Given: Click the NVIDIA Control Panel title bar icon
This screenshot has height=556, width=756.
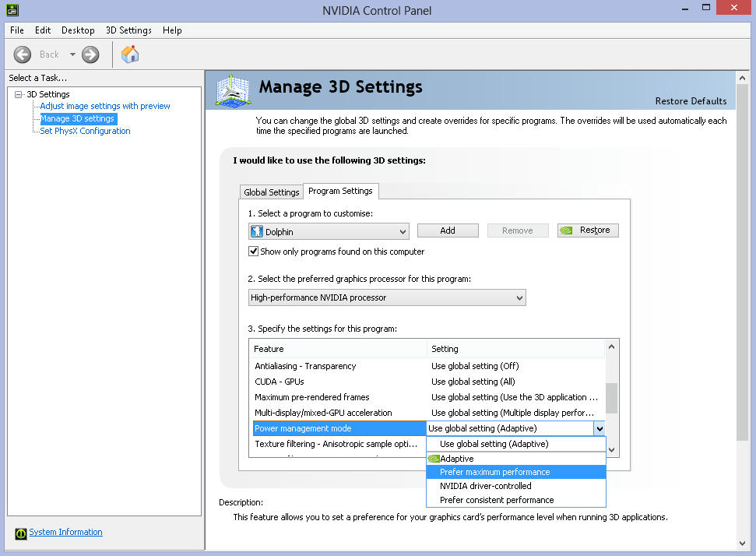Looking at the screenshot, I should (12, 9).
